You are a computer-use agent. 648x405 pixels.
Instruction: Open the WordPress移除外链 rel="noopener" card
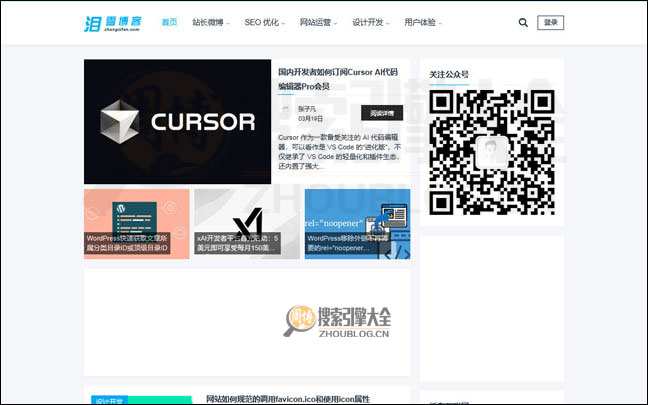pyautogui.click(x=357, y=224)
